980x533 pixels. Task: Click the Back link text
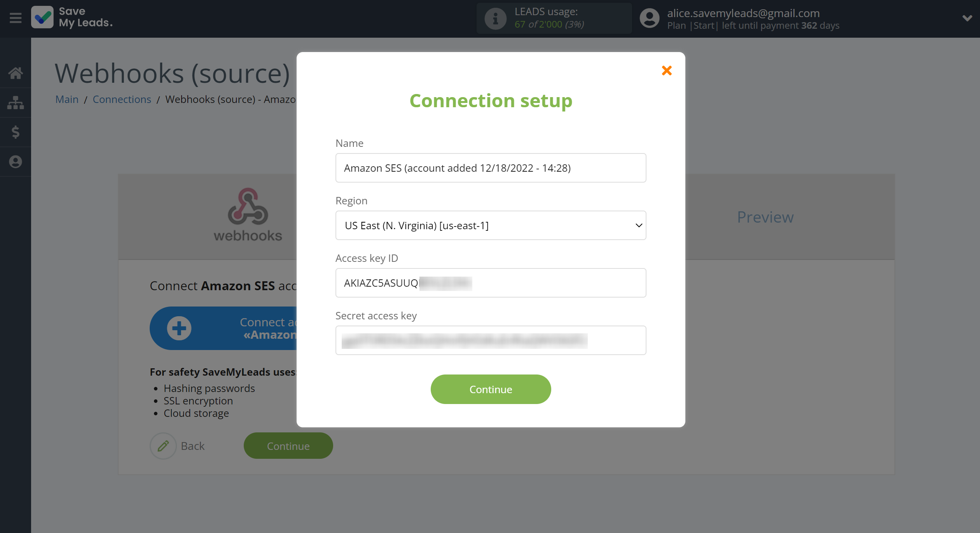point(193,446)
